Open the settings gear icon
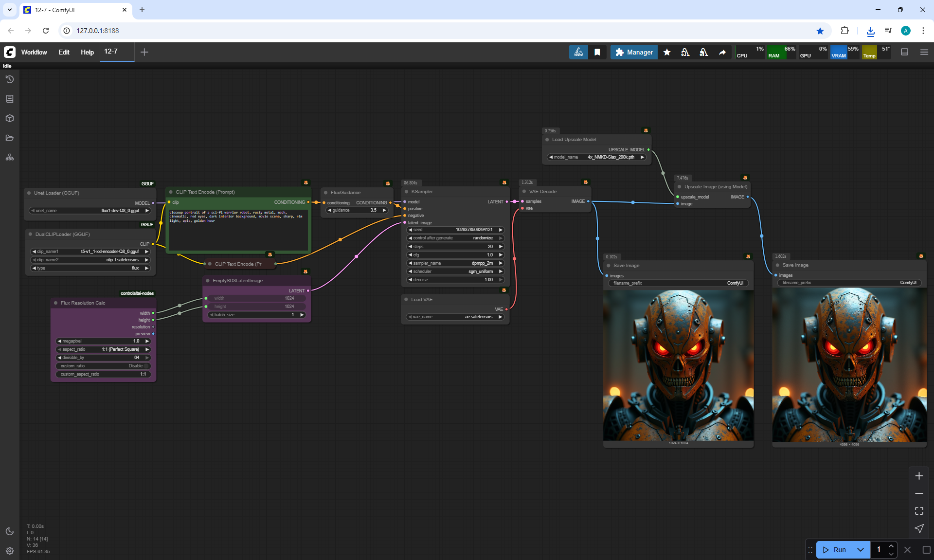 click(9, 551)
